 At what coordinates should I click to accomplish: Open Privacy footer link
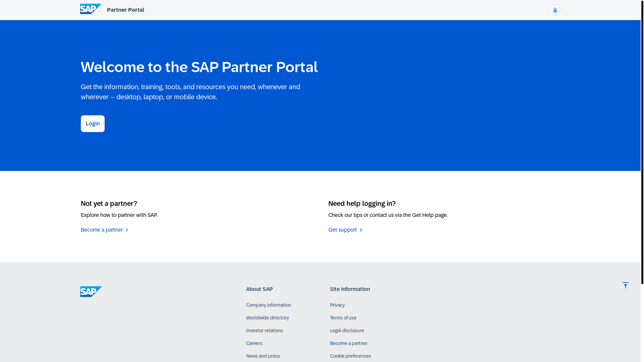337,305
